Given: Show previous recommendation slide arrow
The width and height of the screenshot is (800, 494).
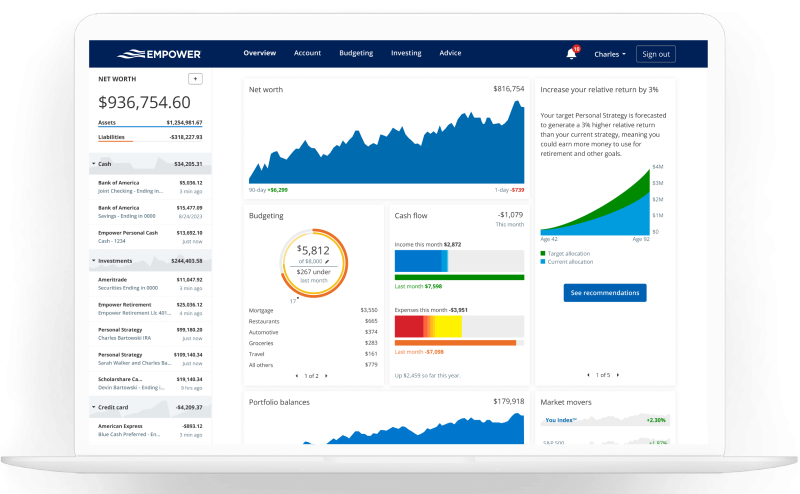Looking at the screenshot, I should (x=588, y=375).
